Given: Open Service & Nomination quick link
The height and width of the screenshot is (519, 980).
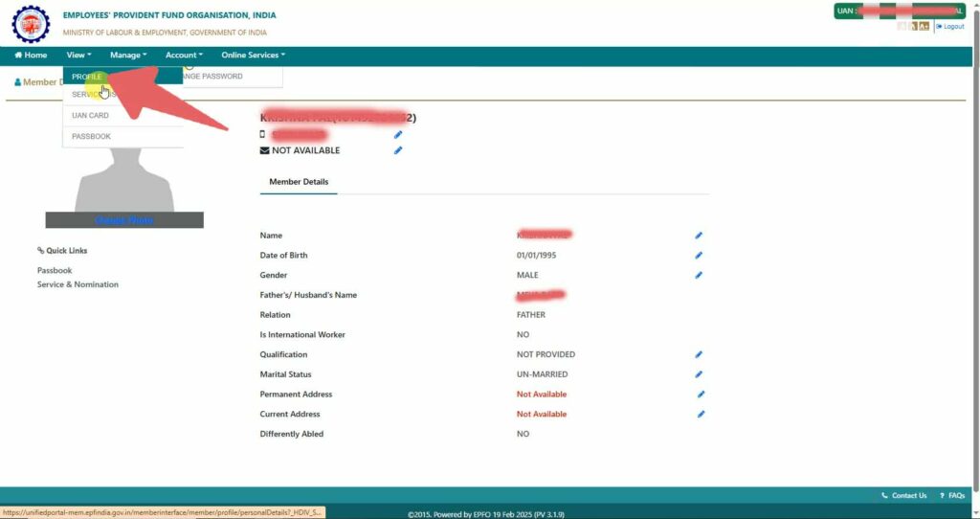Looking at the screenshot, I should click(x=78, y=284).
